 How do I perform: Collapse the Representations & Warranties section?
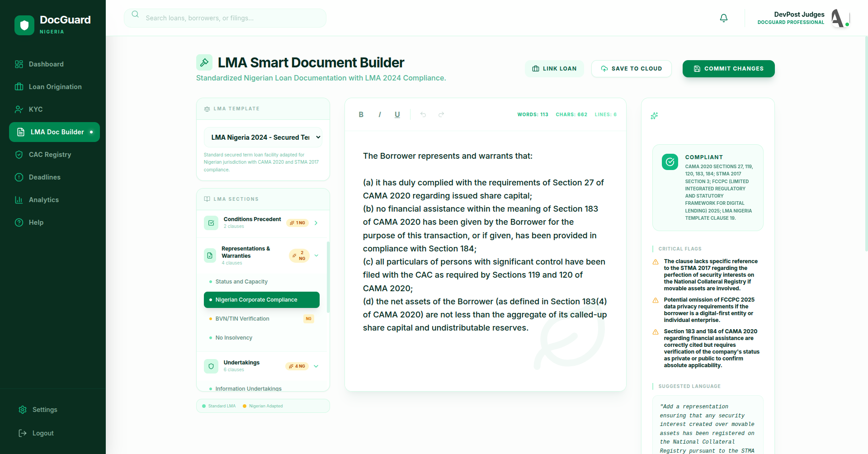click(x=316, y=255)
